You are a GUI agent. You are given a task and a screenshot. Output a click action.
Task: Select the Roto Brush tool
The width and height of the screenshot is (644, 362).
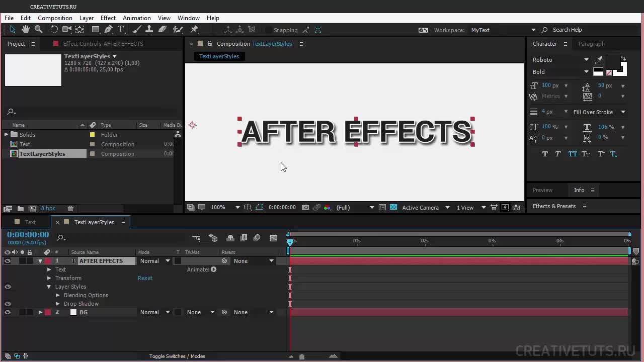point(178,30)
